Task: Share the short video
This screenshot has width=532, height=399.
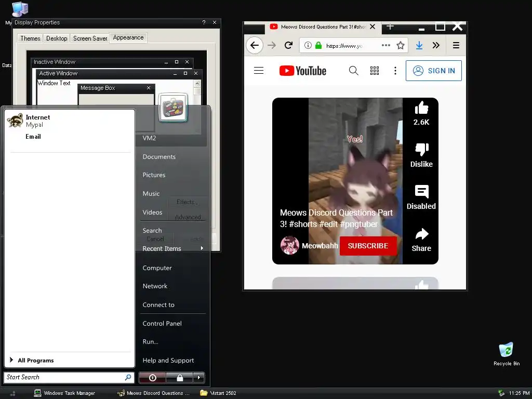Action: tap(421, 234)
